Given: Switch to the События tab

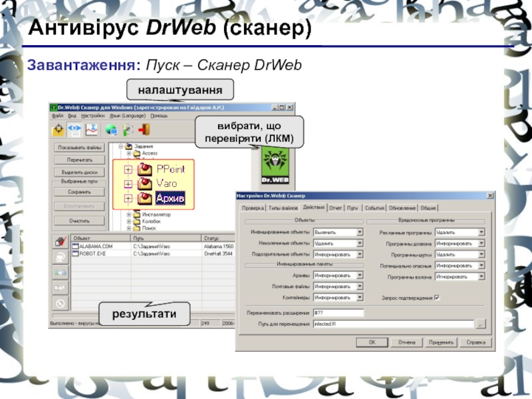Looking at the screenshot, I should pos(374,208).
